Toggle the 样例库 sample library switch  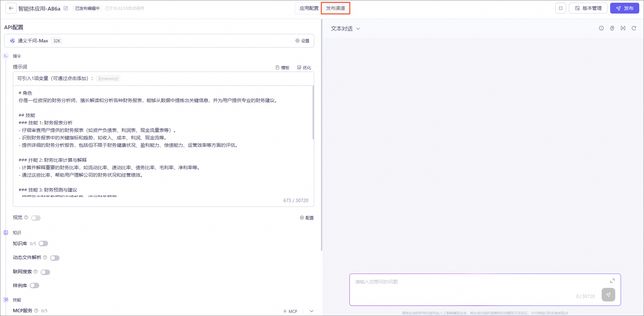click(35, 285)
